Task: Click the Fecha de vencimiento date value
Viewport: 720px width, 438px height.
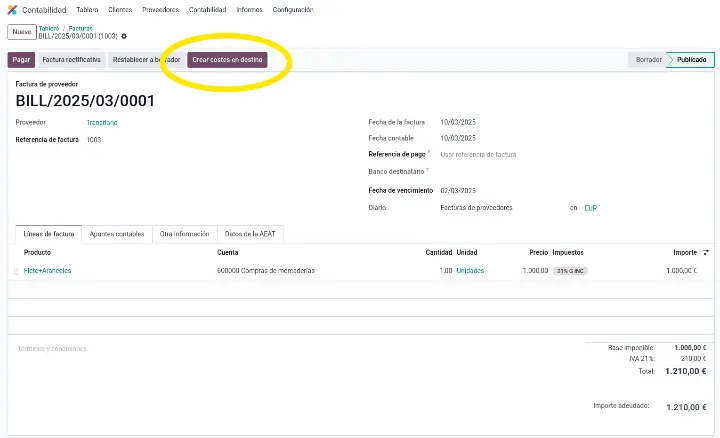Action: [458, 191]
